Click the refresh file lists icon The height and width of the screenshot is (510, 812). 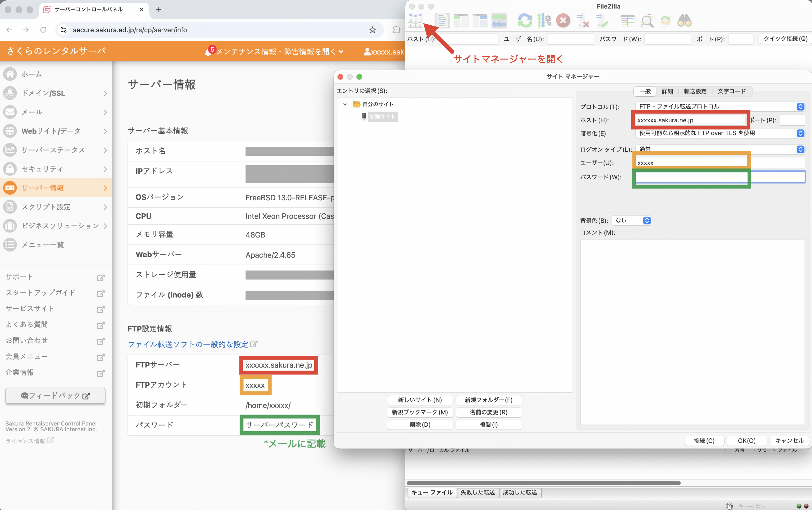[525, 21]
